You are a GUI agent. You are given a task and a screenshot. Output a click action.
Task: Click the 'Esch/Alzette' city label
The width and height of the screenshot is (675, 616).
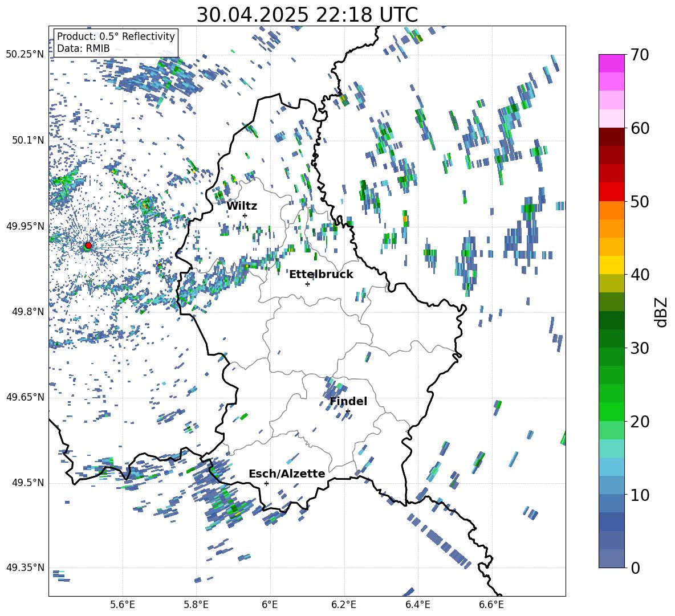click(287, 474)
